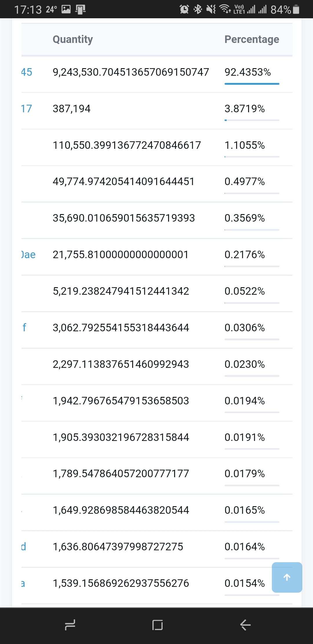The height and width of the screenshot is (644, 313).
Task: Tap the battery indicator showing 84%
Action: tap(285, 10)
